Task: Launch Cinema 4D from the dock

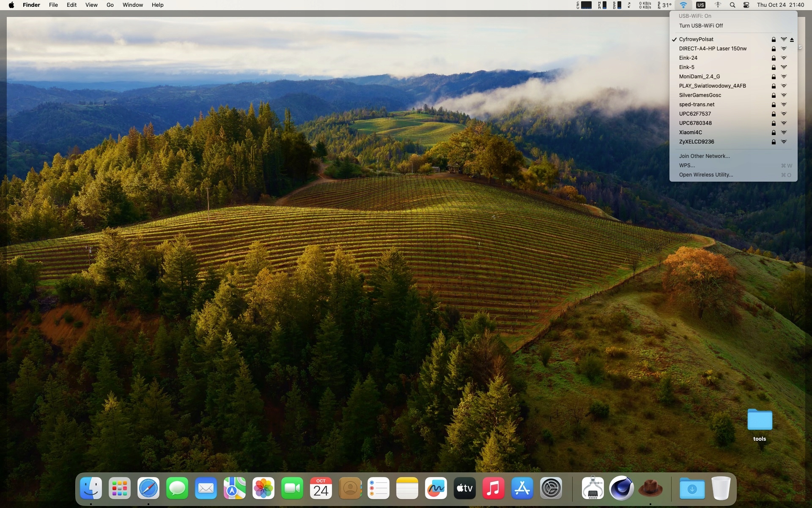Action: point(621,488)
